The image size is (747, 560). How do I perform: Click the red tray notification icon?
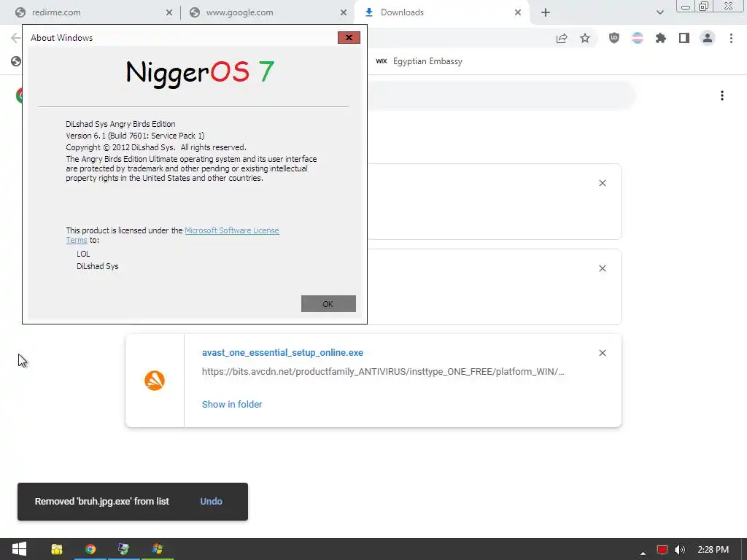tap(662, 550)
